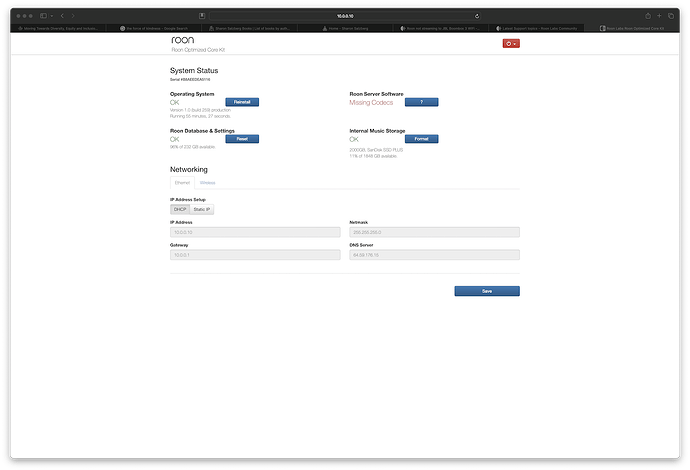Click the IP Address input field
690x470 pixels.
click(255, 232)
